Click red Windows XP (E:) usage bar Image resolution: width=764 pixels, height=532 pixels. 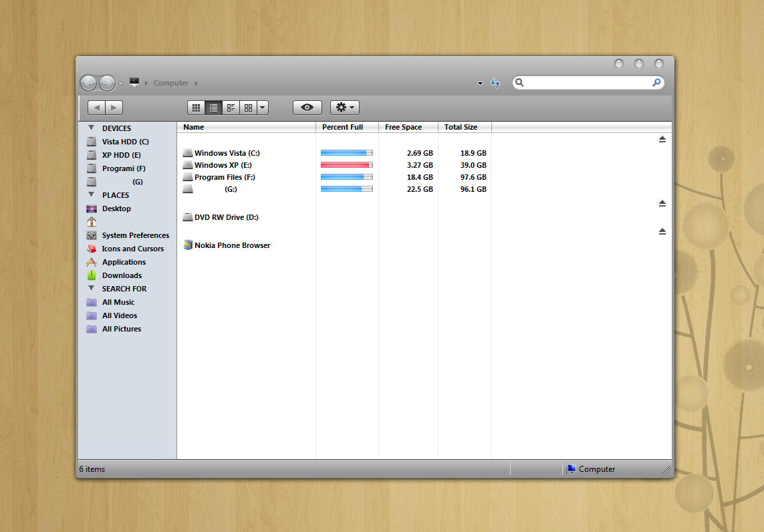346,165
